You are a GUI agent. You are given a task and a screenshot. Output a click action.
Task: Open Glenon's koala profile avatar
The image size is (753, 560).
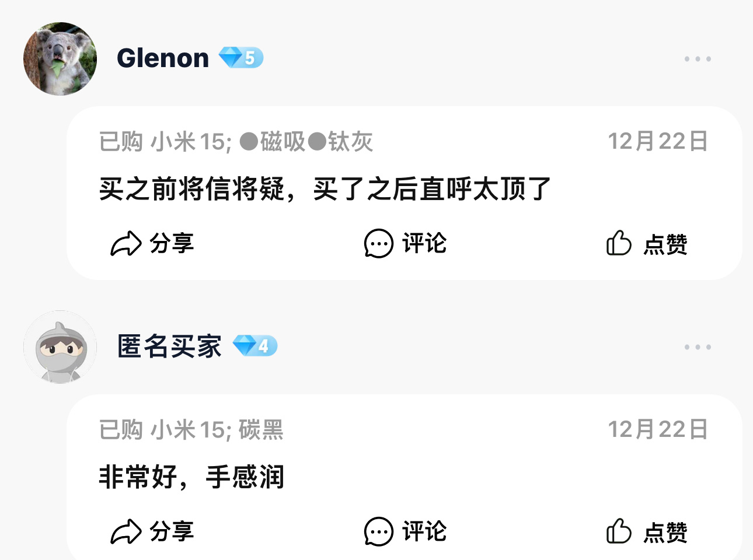(60, 59)
